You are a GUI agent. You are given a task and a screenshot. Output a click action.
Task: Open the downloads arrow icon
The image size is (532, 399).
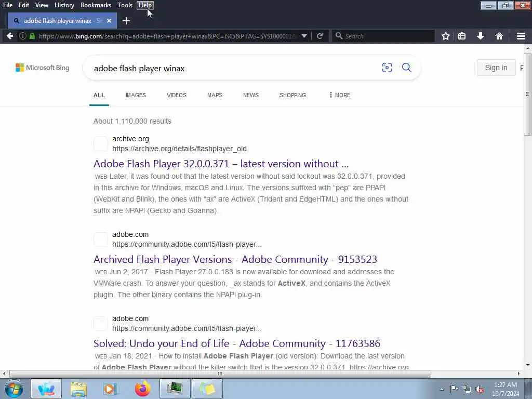(481, 36)
